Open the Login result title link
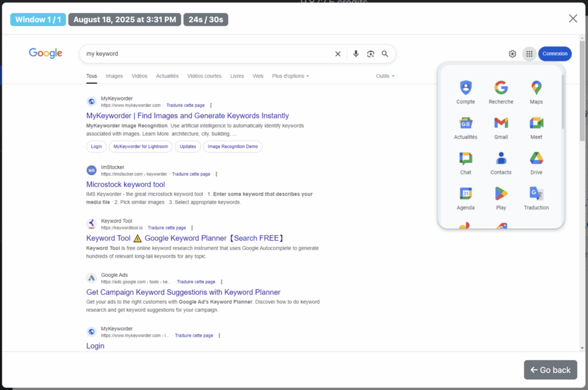This screenshot has width=588, height=390. 95,346
